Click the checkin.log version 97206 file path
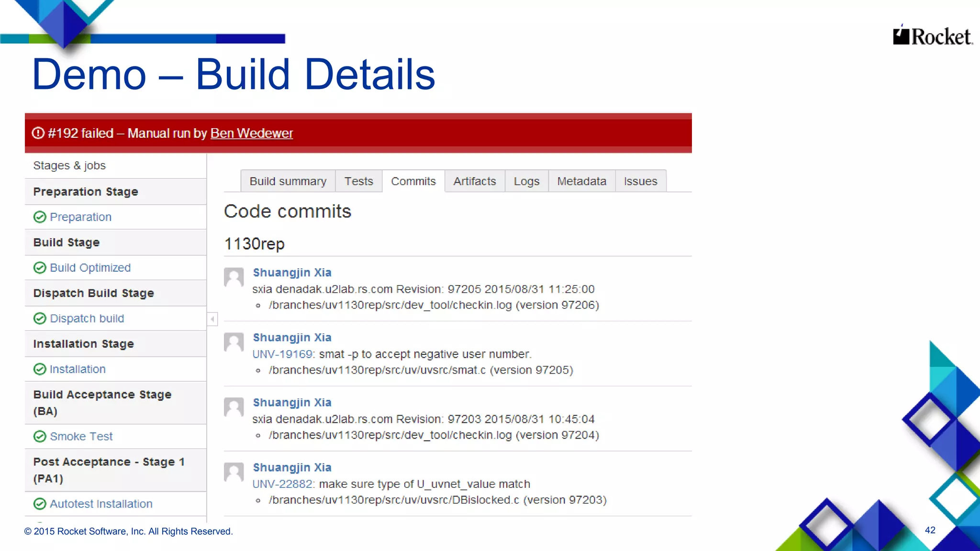This screenshot has width=980, height=551. (434, 305)
